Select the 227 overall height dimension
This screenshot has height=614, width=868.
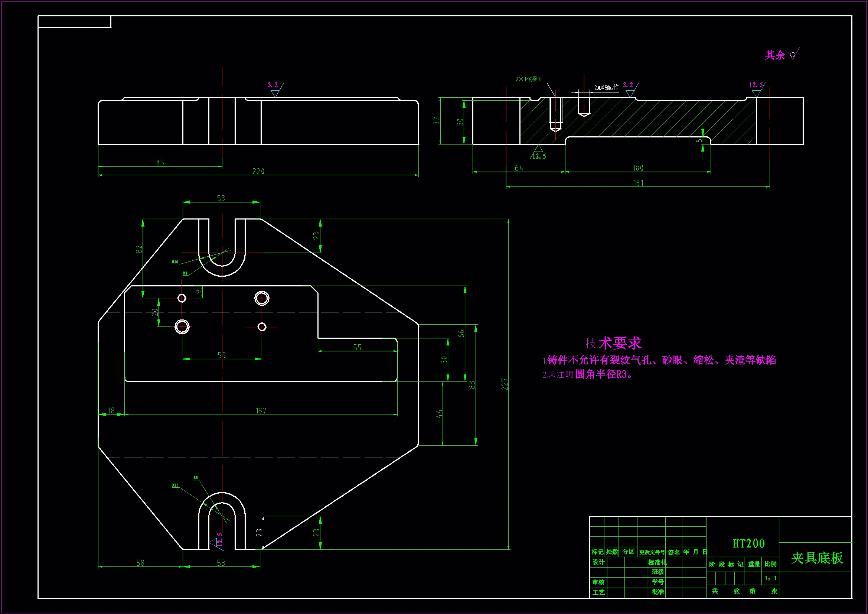[505, 384]
